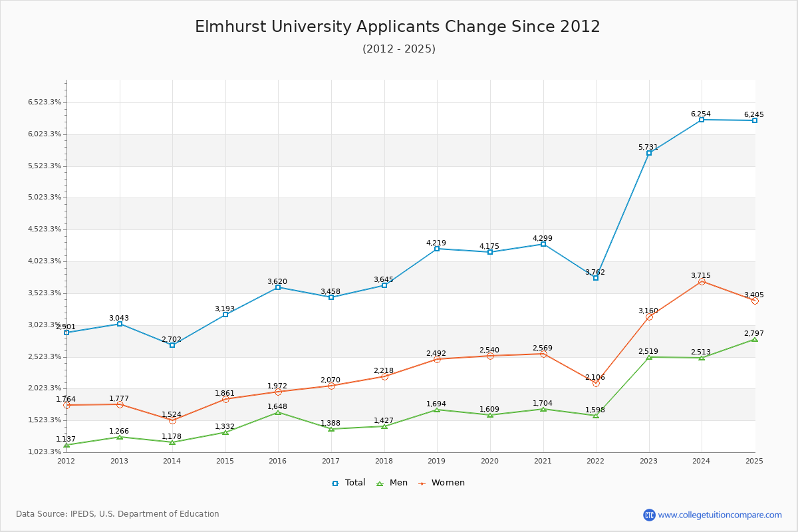The height and width of the screenshot is (532, 798).
Task: Select Women data point for 2018 labeled 2,218
Action: click(x=384, y=376)
